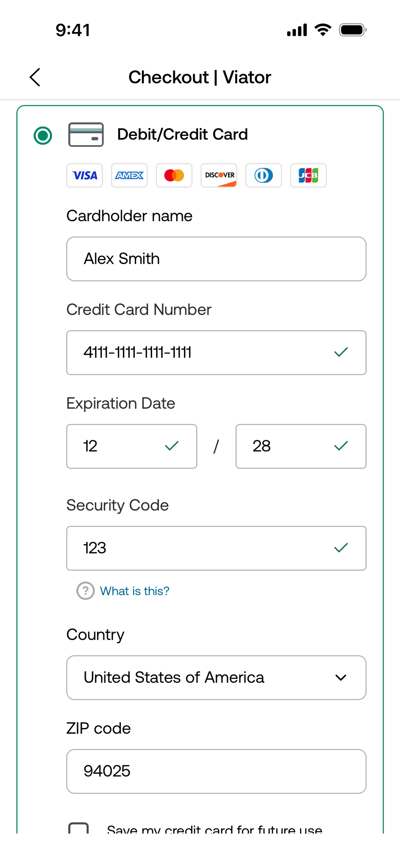Tap the back arrow in header
The width and height of the screenshot is (400, 868).
[x=35, y=77]
